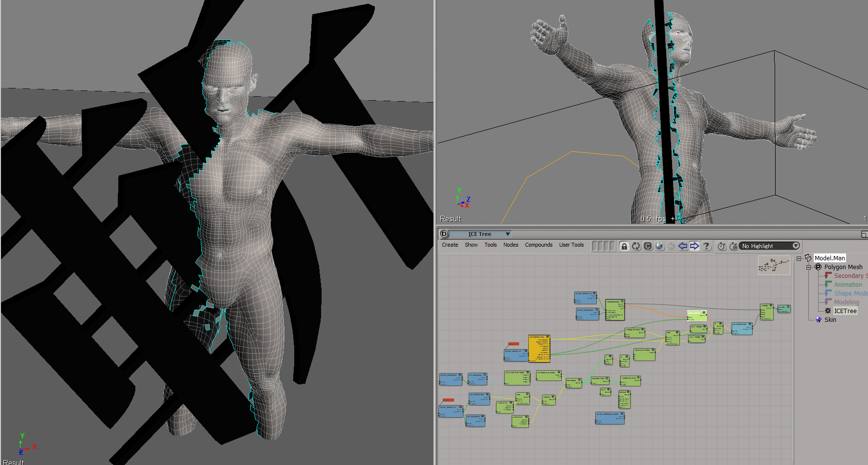The height and width of the screenshot is (465, 868).
Task: Click the right arrow navigation icon
Action: pyautogui.click(x=694, y=246)
